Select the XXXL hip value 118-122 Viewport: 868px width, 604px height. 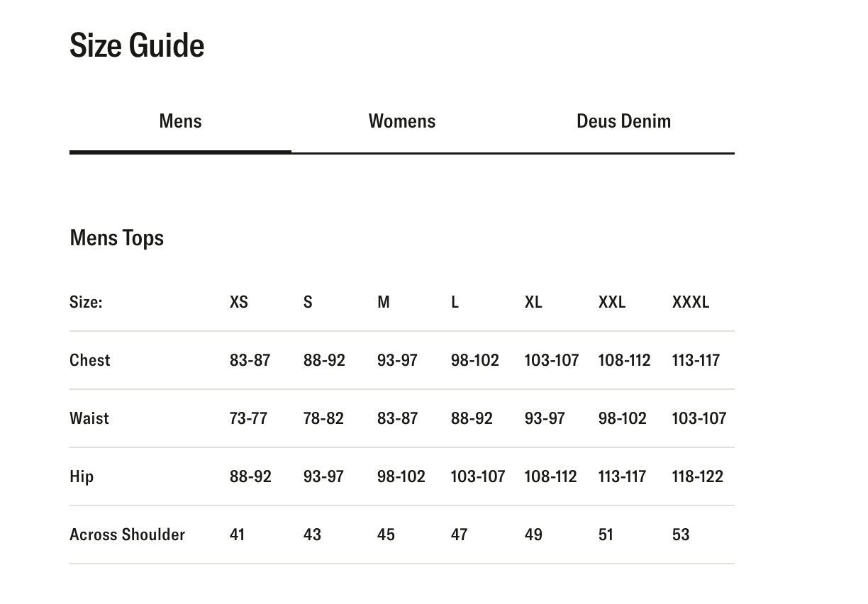point(697,476)
